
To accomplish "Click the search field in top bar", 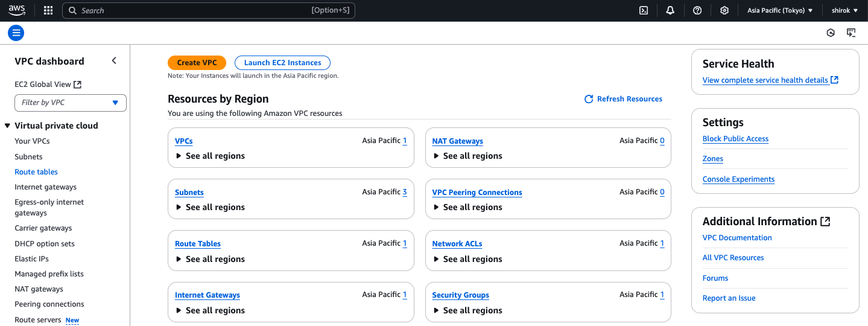I will coord(209,10).
